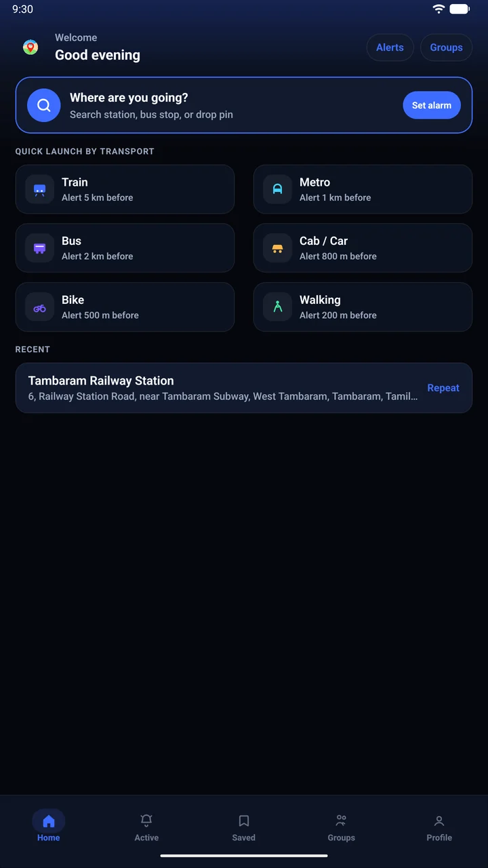
Task: Open the Groups pill button in header
Action: point(446,47)
